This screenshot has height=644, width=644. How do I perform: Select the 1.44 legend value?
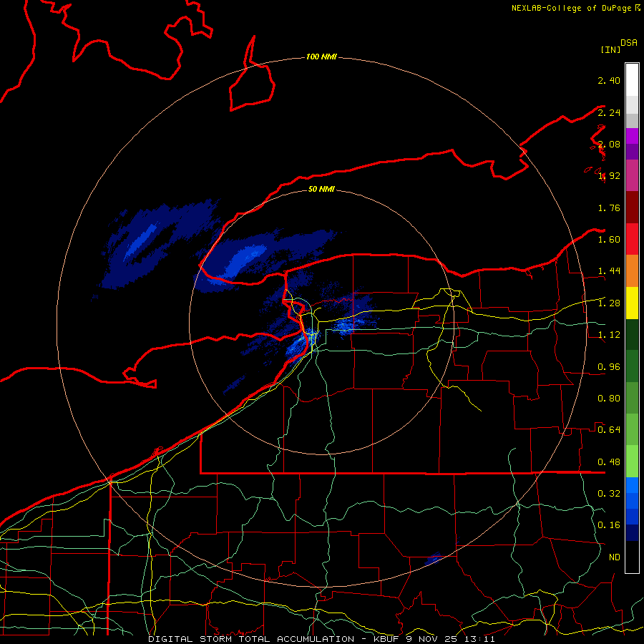609,271
